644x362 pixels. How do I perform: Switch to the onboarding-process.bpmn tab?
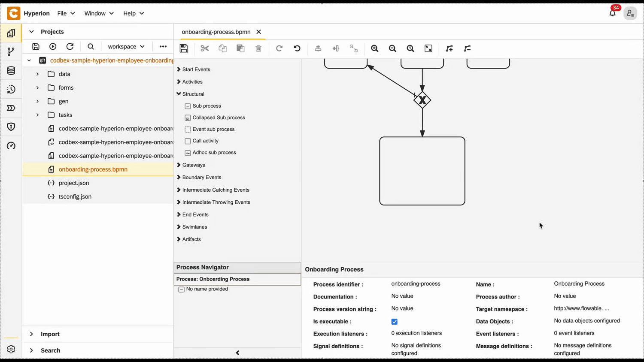(216, 32)
